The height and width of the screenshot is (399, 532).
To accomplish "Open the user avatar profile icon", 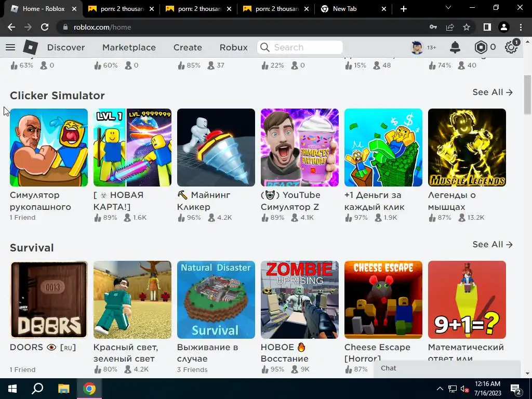I will pos(417,47).
